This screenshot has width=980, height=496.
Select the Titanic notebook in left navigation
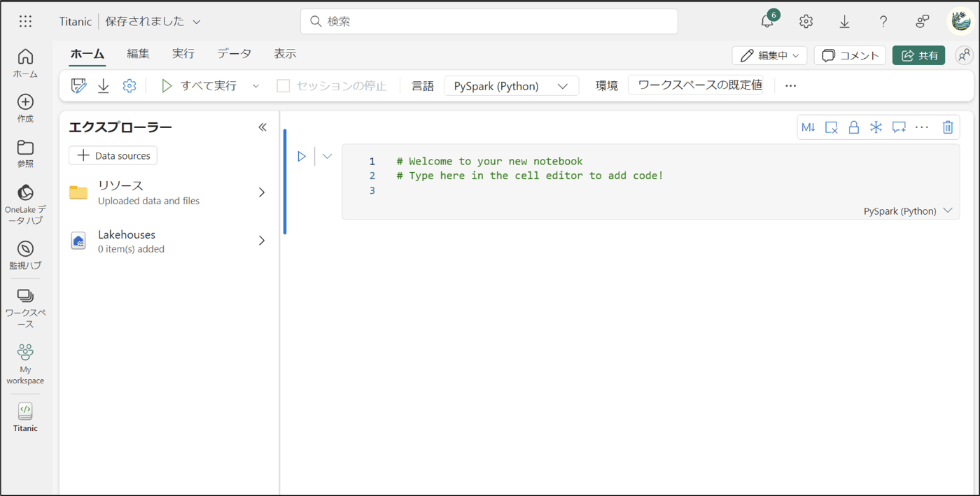coord(25,418)
